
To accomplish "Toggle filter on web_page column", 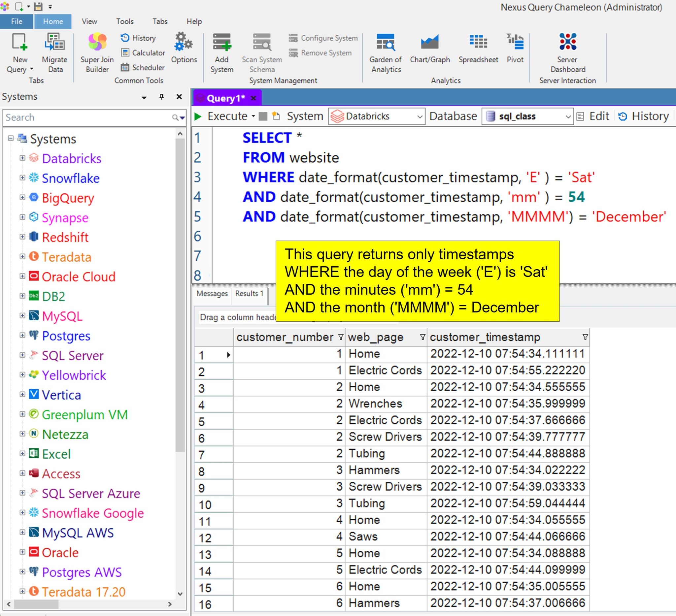I will tap(422, 337).
